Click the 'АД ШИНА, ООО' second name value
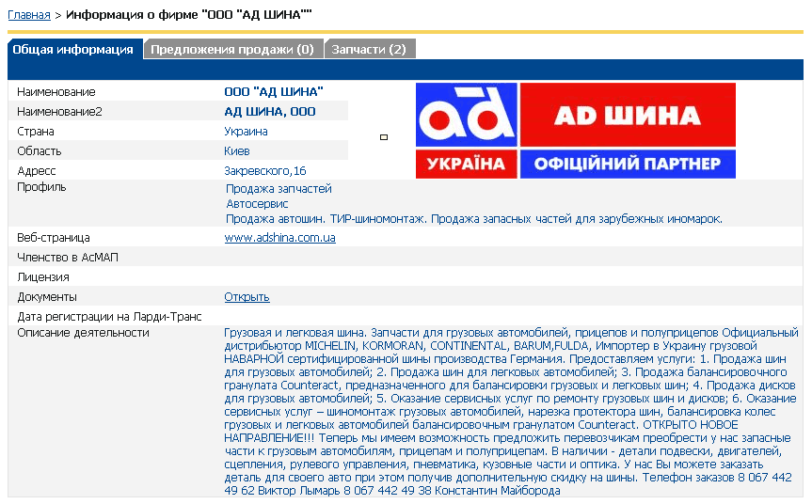 click(x=270, y=112)
